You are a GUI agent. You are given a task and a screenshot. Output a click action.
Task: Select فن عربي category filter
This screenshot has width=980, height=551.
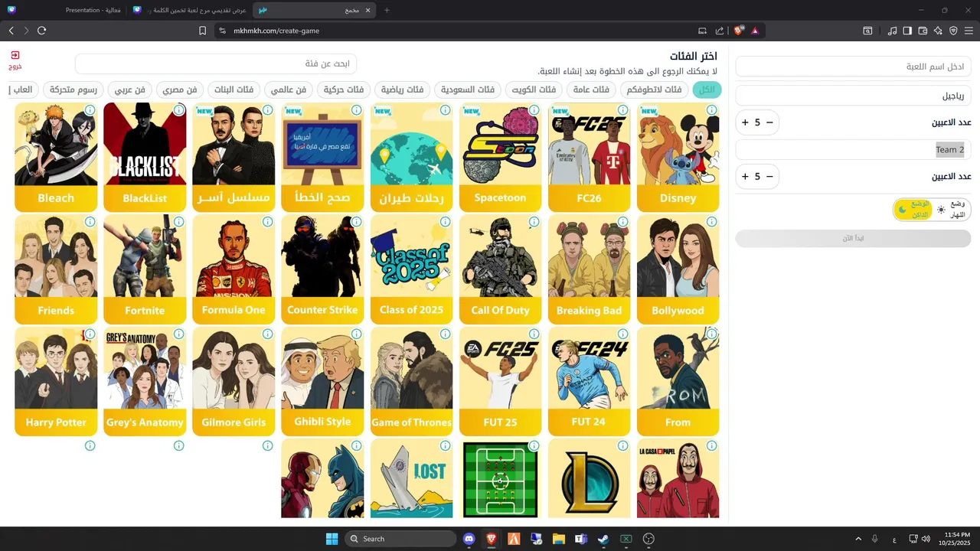(129, 90)
